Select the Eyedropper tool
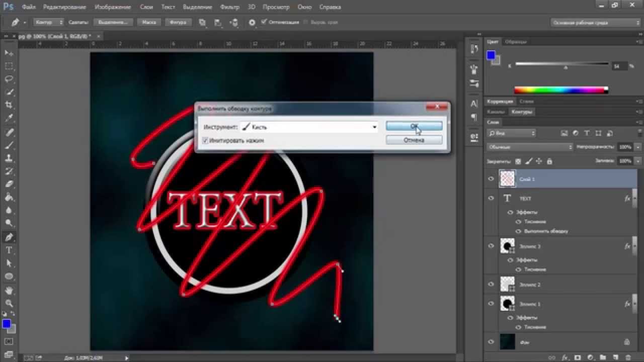 9,118
